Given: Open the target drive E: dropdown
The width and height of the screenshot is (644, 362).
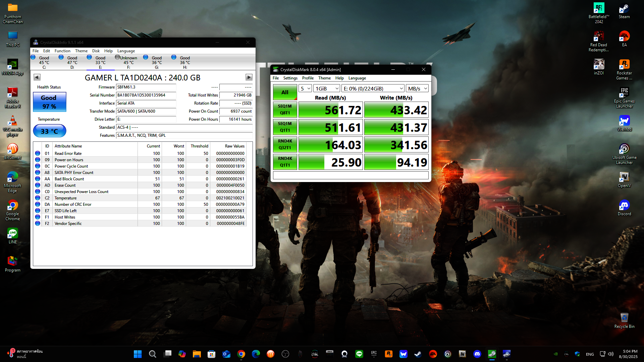Looking at the screenshot, I should (x=373, y=88).
